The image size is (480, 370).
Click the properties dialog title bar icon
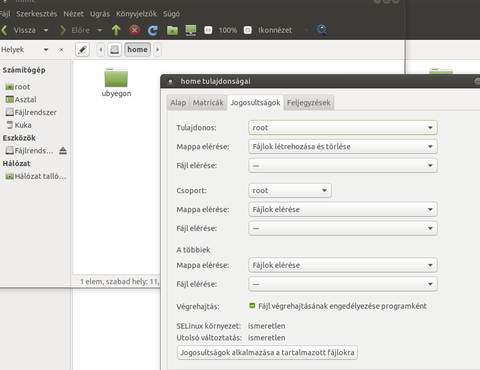coord(170,81)
